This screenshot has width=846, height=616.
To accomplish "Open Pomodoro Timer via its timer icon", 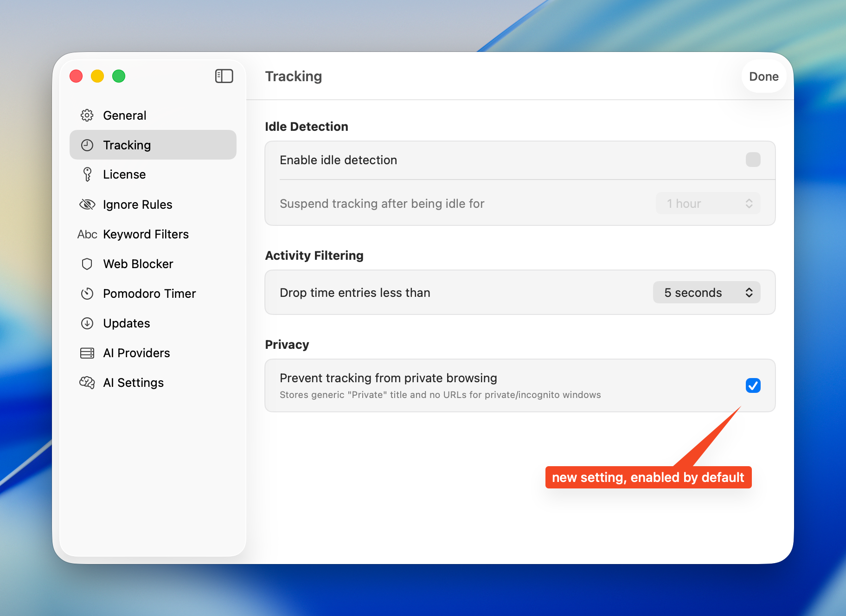I will [x=87, y=294].
